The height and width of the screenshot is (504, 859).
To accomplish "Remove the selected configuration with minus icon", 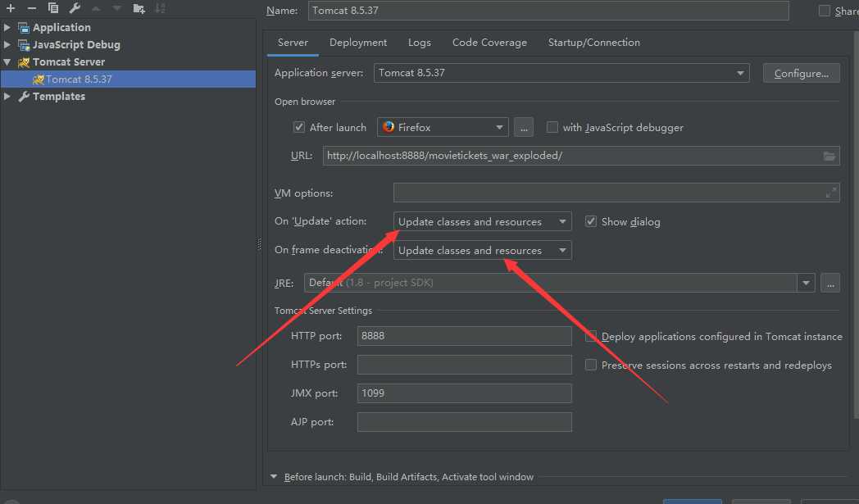I will [32, 8].
